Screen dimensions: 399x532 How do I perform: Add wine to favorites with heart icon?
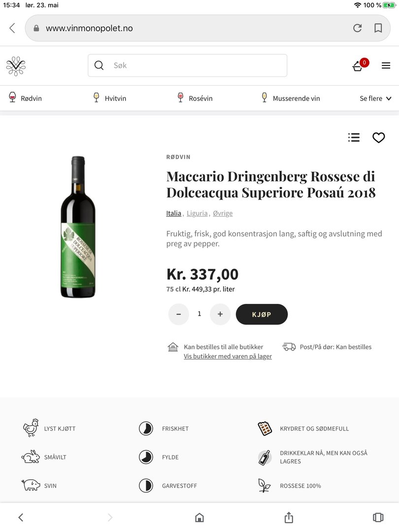click(378, 138)
